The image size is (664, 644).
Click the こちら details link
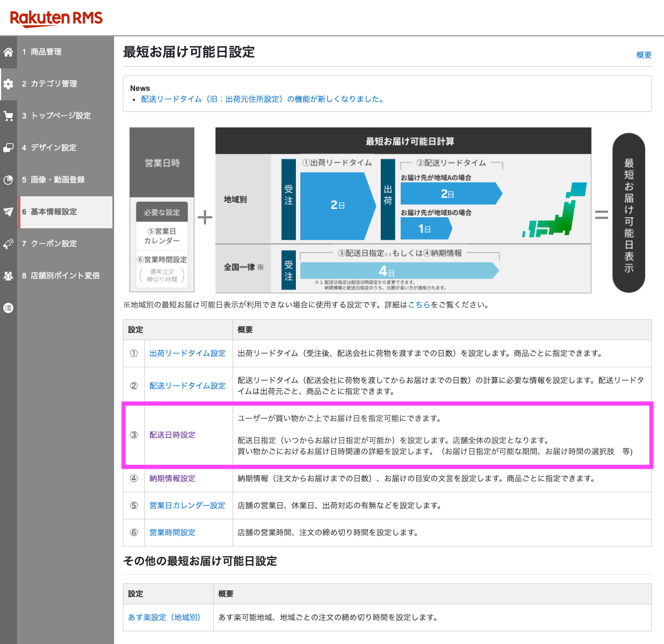pos(419,304)
